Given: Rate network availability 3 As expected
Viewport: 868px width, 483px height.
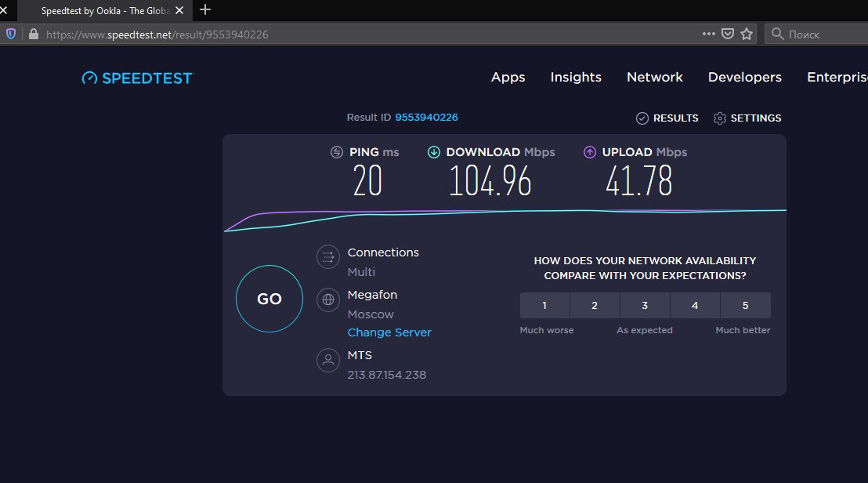Looking at the screenshot, I should coord(645,305).
